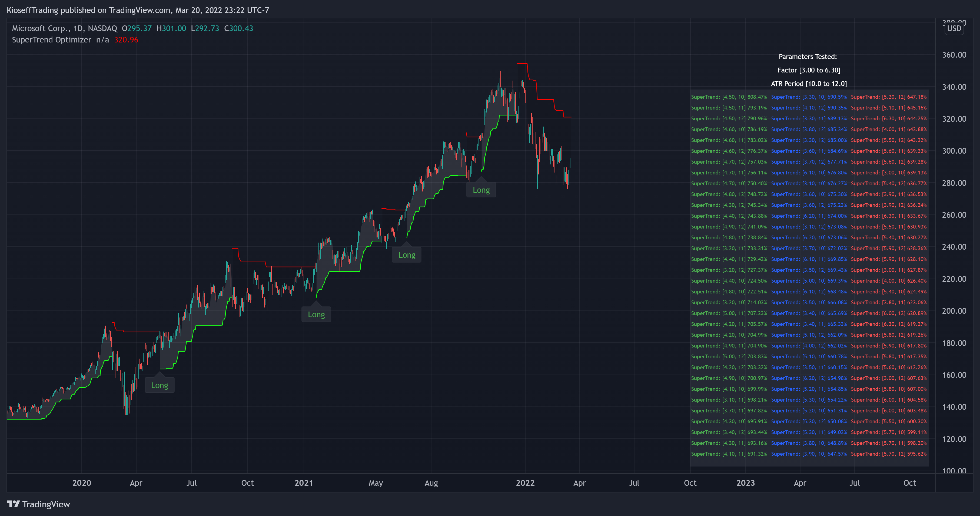The height and width of the screenshot is (516, 980).
Task: Click the 180.00 price axis label
Action: 954,343
